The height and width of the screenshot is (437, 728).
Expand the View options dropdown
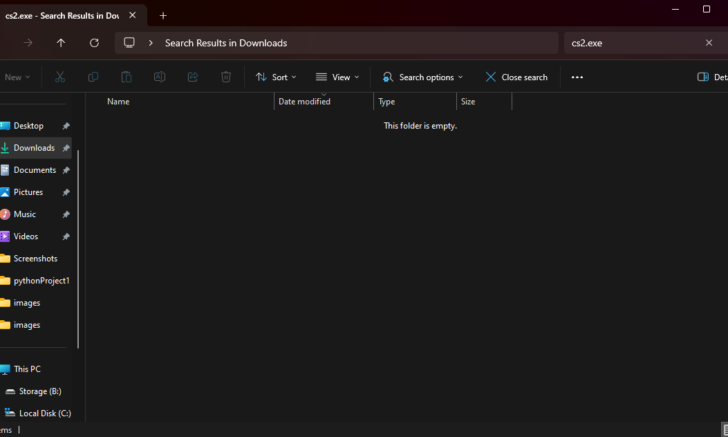337,77
